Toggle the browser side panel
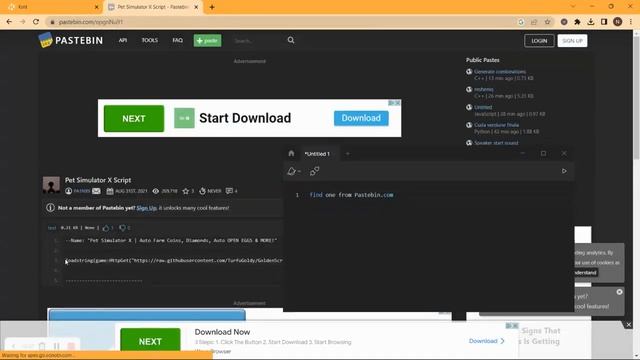This screenshot has height=360, width=640. pyautogui.click(x=604, y=22)
